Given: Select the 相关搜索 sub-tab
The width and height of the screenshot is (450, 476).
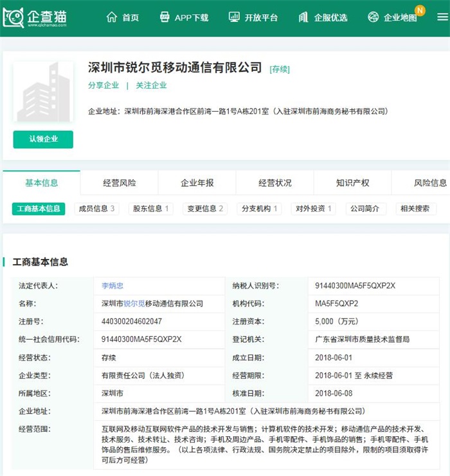Looking at the screenshot, I should (x=416, y=209).
